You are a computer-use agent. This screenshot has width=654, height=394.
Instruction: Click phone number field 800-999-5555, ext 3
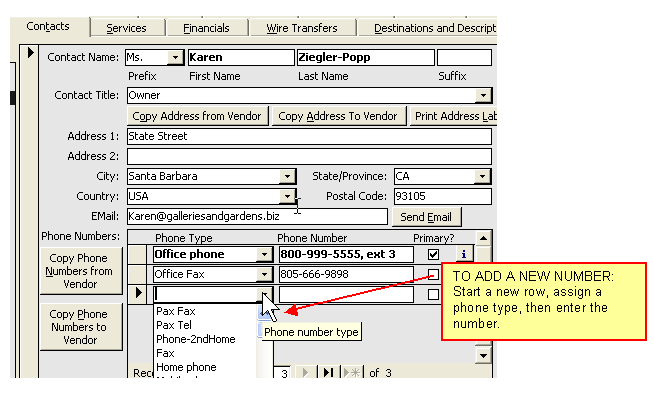pos(346,254)
